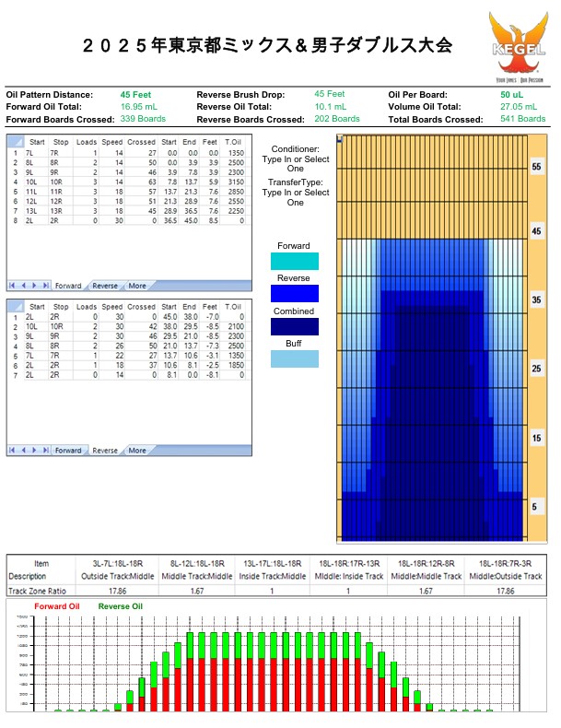Open the Forward tab in lower table
Viewport: 561px width, 728px height.
68,451
